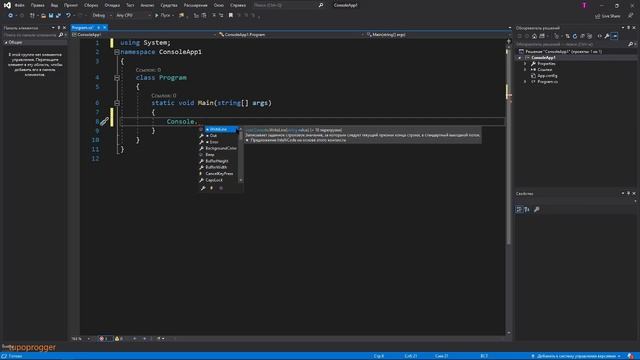The image size is (640, 360).
Task: Click the screwdriver quick actions margin icon
Action: coord(104,121)
